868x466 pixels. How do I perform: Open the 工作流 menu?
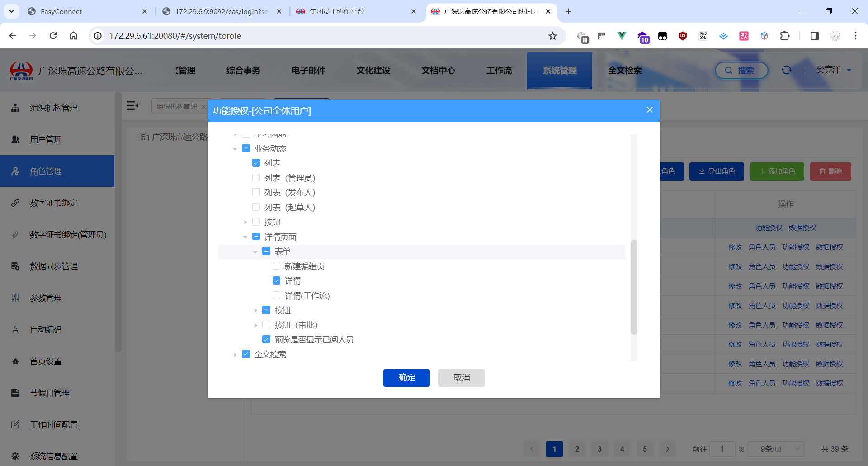[499, 70]
